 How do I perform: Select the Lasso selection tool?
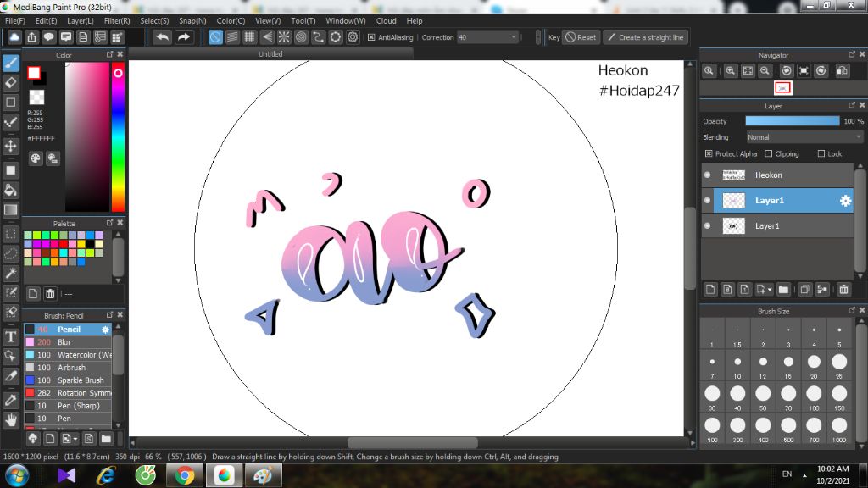pyautogui.click(x=10, y=253)
